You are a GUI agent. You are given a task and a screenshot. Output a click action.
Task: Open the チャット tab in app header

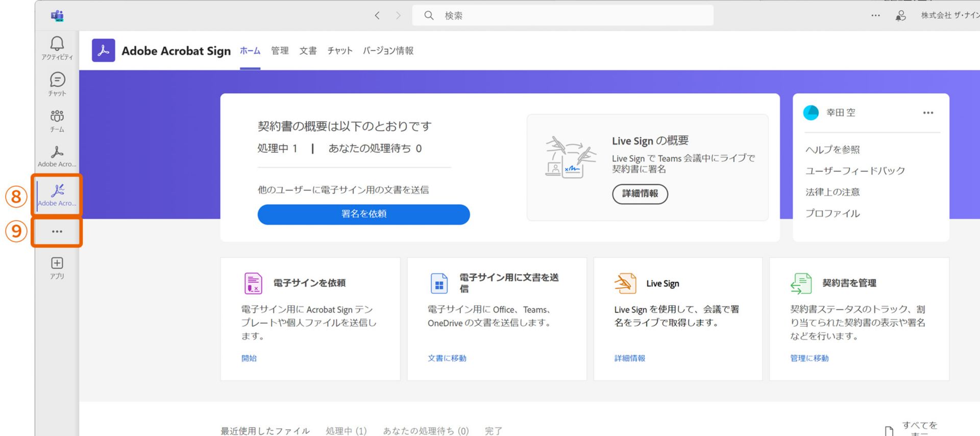tap(340, 51)
